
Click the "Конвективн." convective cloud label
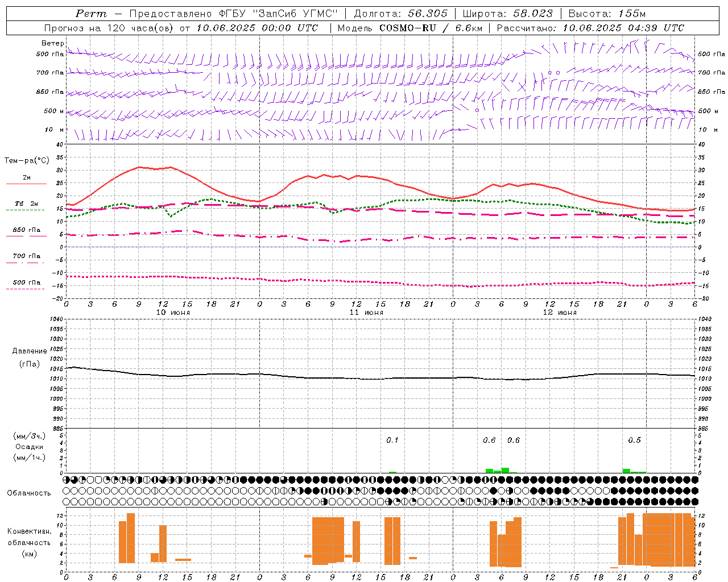(30, 531)
